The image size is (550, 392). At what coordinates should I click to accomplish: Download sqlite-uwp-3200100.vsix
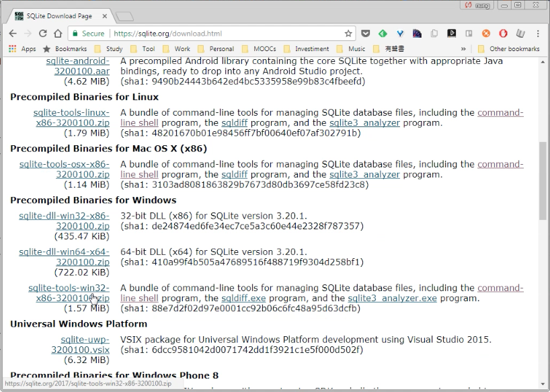[x=80, y=344]
